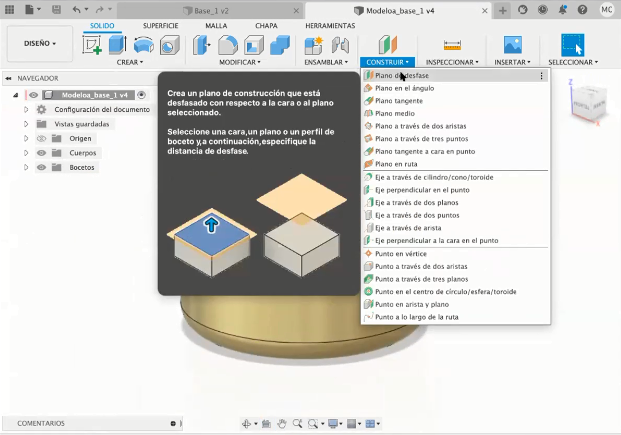Show the hidden Origen folder
The width and height of the screenshot is (621, 435).
click(42, 139)
